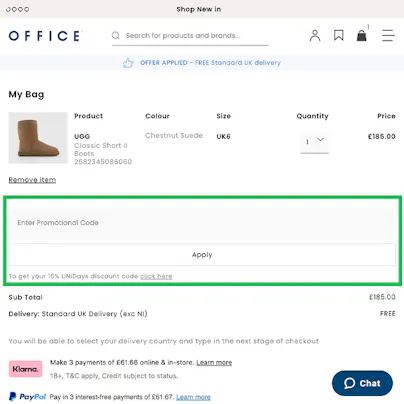Click item price £185.00 in Price column
The height and width of the screenshot is (404, 404).
pyautogui.click(x=382, y=136)
